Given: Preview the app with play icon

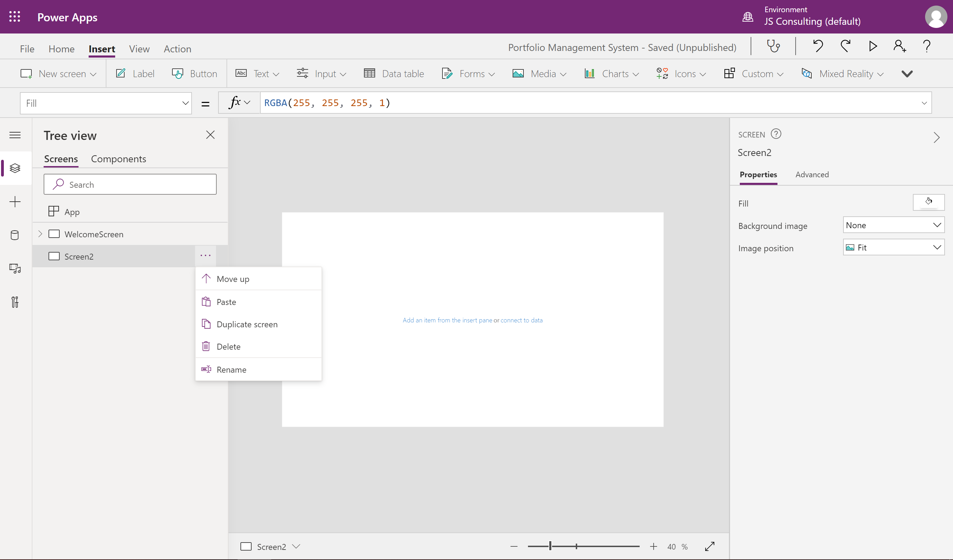Looking at the screenshot, I should click(x=873, y=46).
